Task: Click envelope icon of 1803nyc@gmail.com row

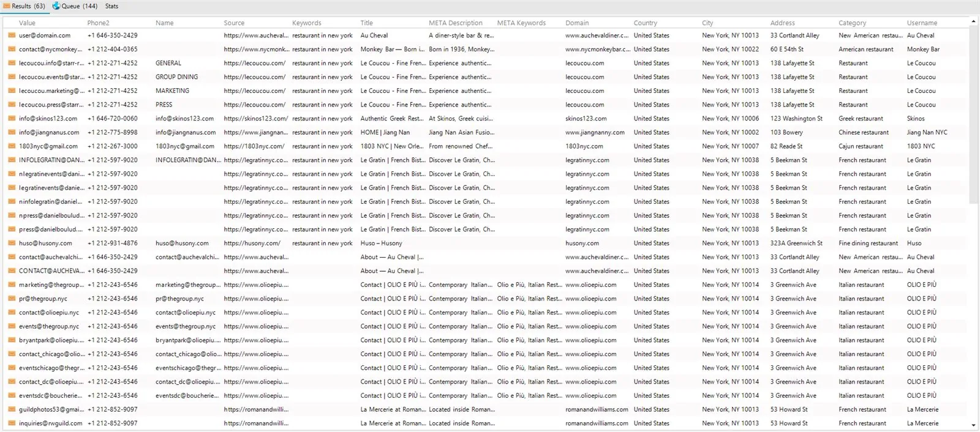Action: point(12,146)
